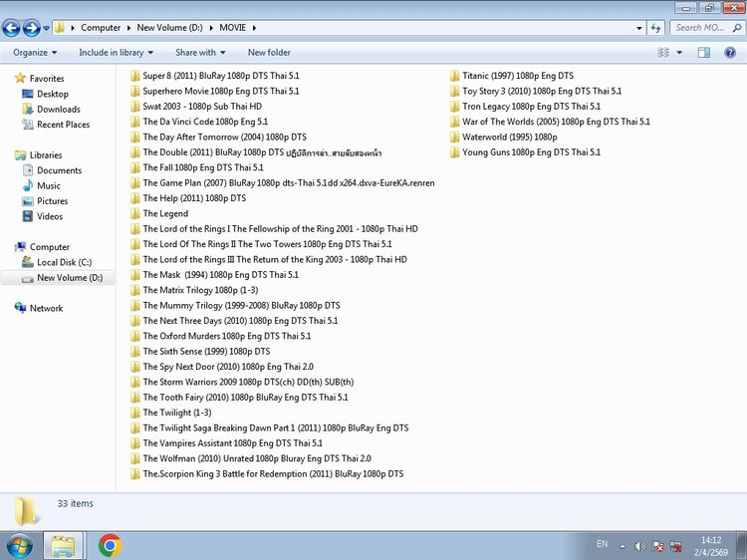This screenshot has width=747, height=560.
Task: Go back with the Back arrow button
Action: (11, 28)
